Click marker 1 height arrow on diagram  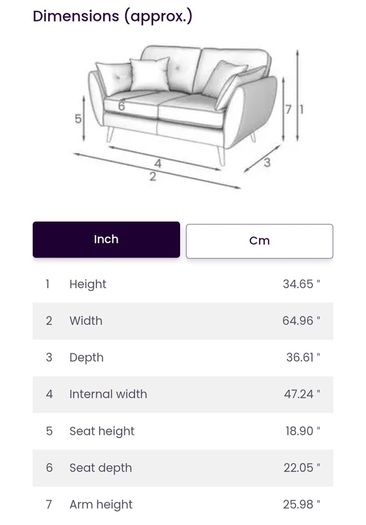coord(297,95)
